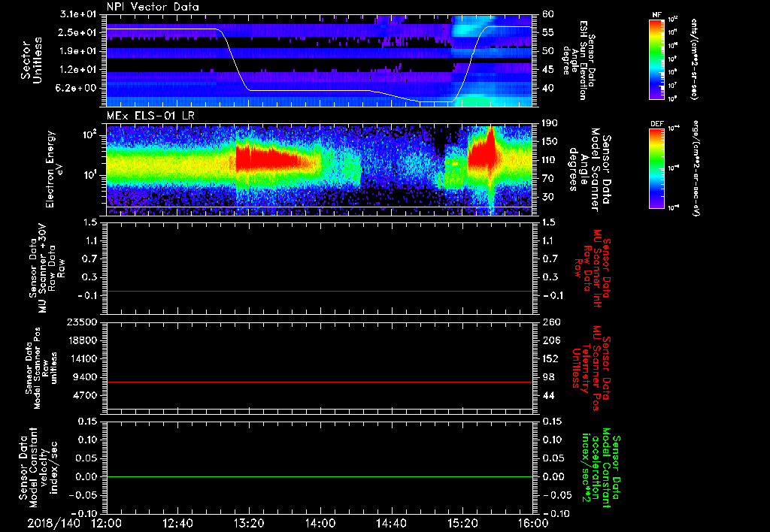This screenshot has height=532, width=770.
Task: Click the '1.9e+01' sector tick label
Action: point(78,51)
